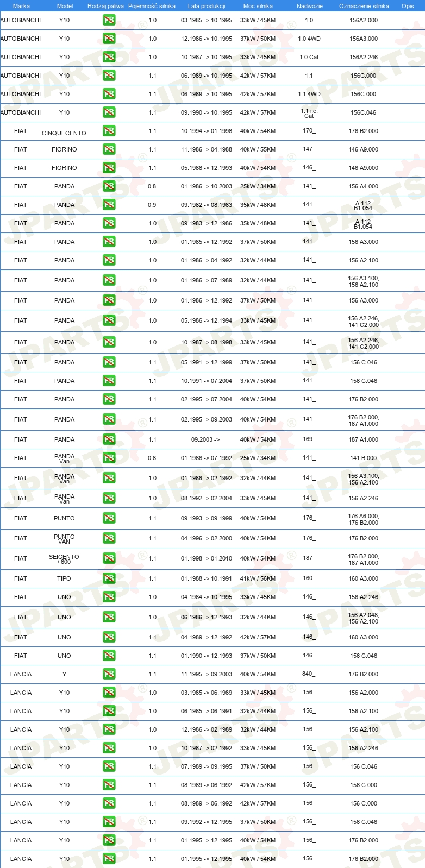Click fuel icon in Panda 169_ body row

pos(109,439)
